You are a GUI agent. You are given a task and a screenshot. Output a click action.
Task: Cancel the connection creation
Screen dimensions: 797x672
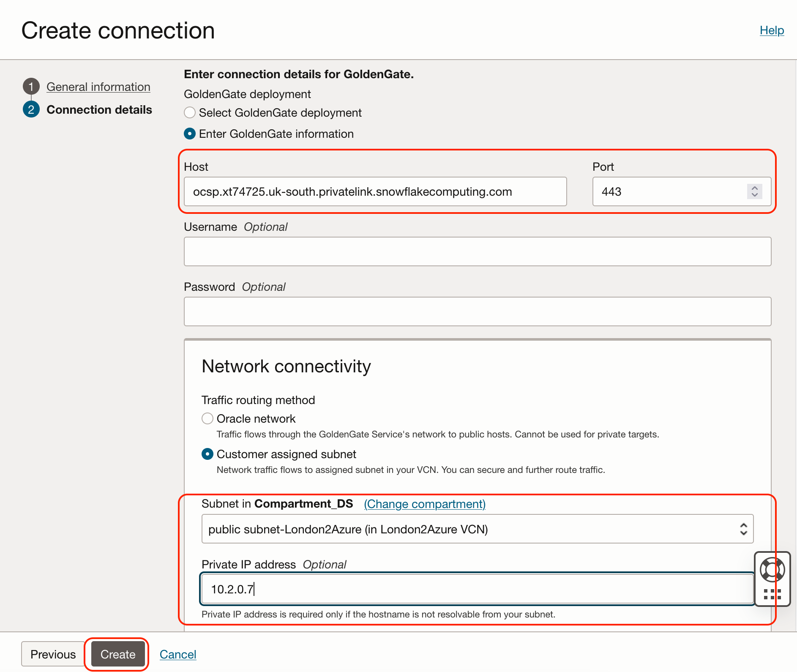tap(178, 654)
